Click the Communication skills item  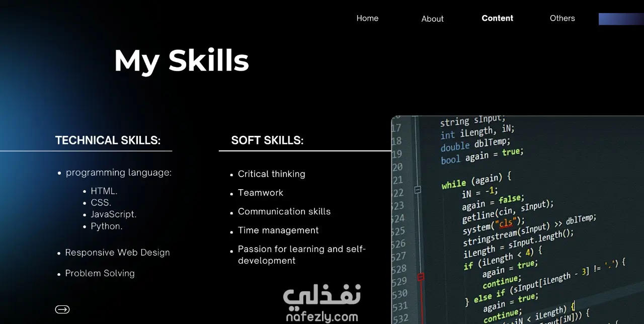click(284, 211)
